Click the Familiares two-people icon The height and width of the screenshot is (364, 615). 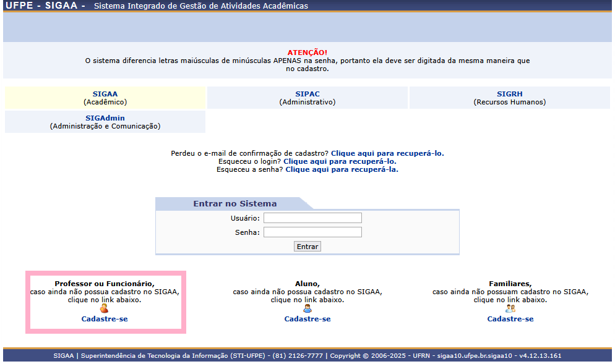(x=510, y=309)
